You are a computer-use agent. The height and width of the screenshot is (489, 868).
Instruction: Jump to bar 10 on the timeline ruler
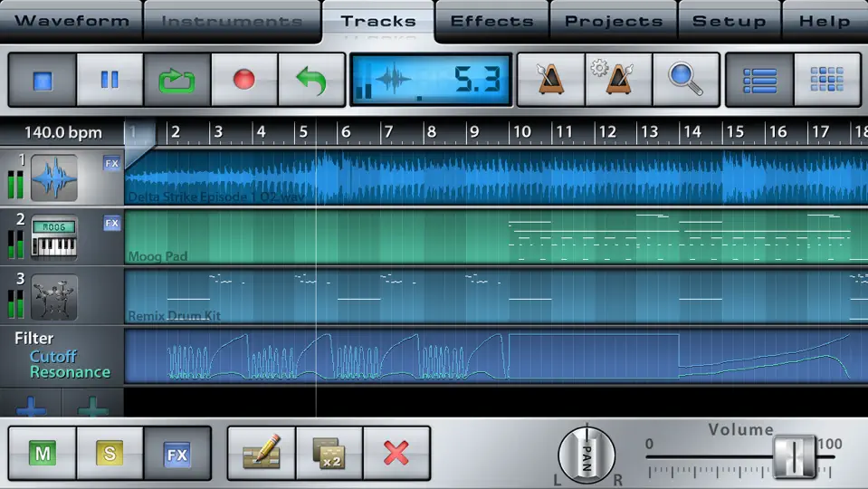522,132
